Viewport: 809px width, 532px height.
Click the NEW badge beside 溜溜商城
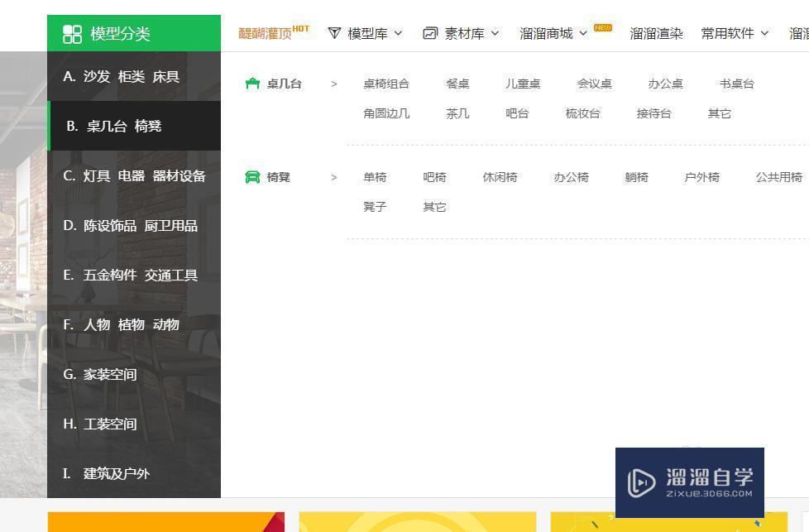pos(602,27)
